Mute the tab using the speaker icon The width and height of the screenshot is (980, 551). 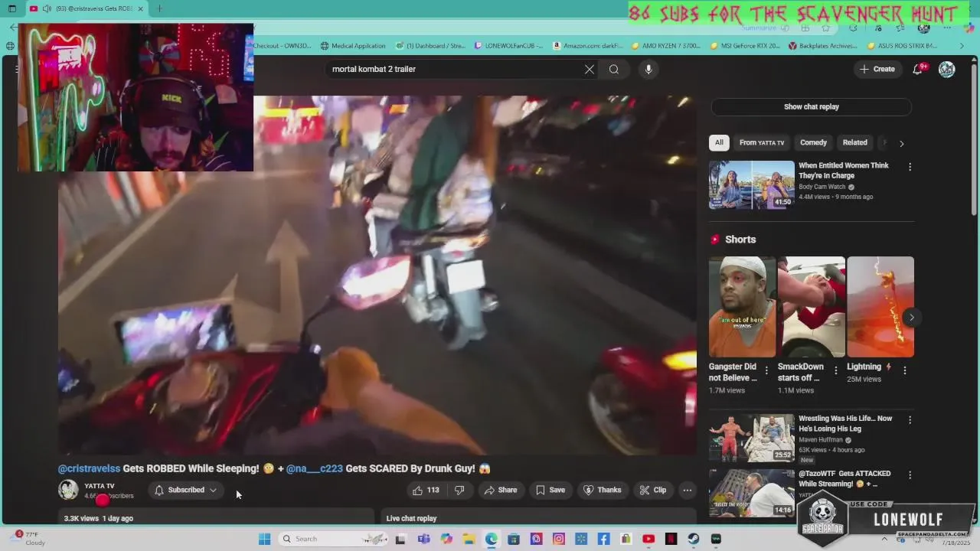(47, 8)
